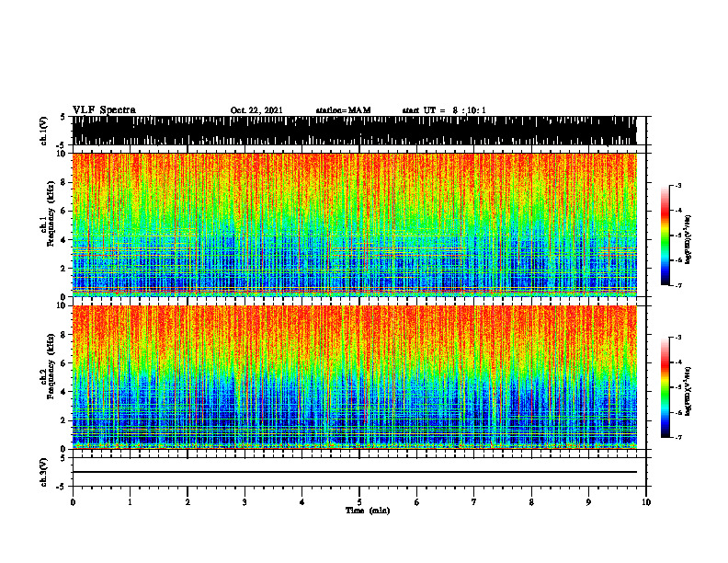
Task: Click the time axis tick label "9"
Action: [588, 502]
